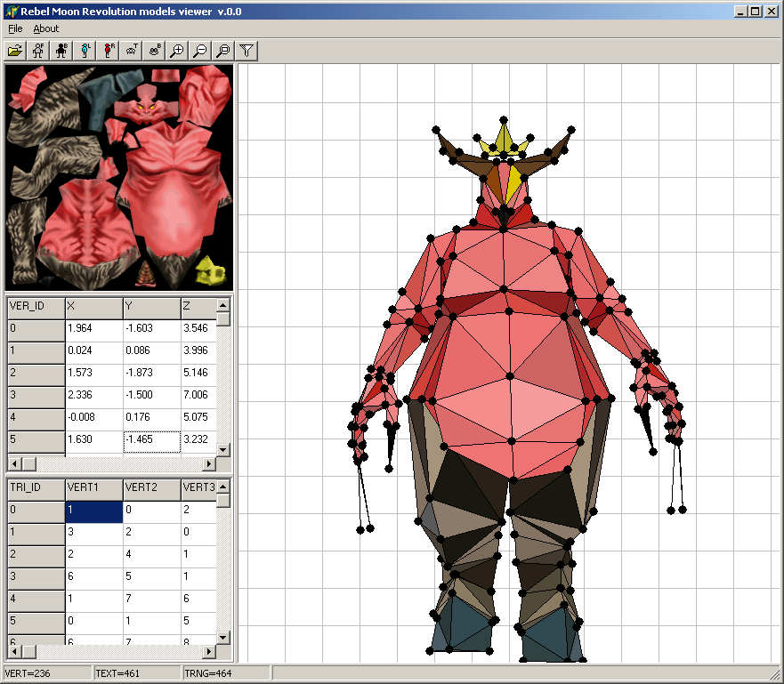The height and width of the screenshot is (684, 784).
Task: Zoom out from the model viewport
Action: 199,51
